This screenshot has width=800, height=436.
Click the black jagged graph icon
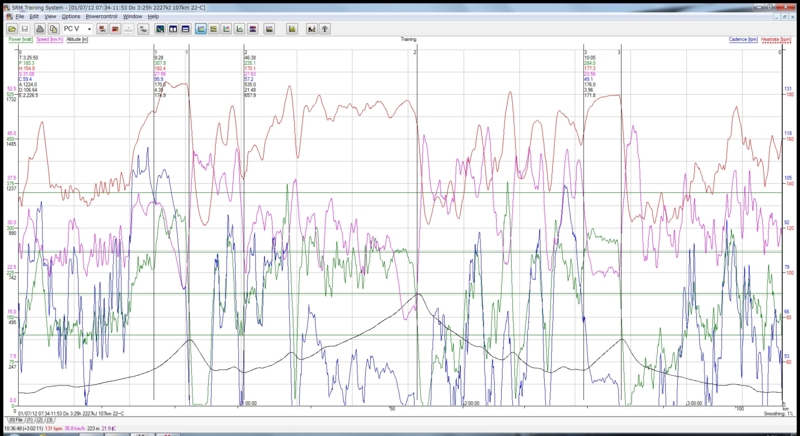pyautogui.click(x=312, y=29)
